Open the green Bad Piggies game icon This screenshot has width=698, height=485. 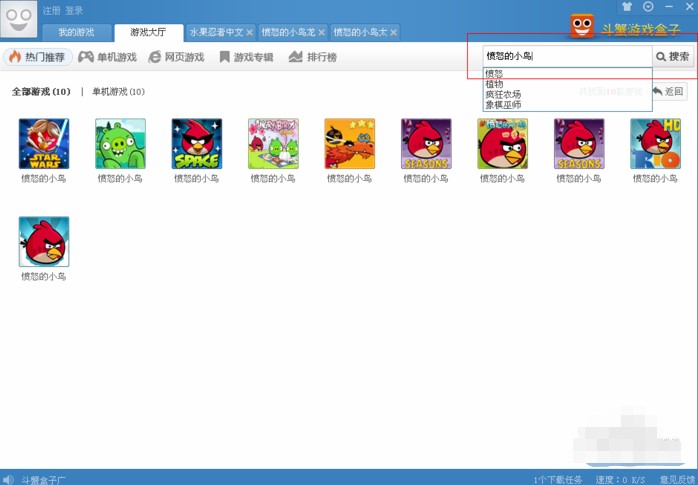pos(120,144)
